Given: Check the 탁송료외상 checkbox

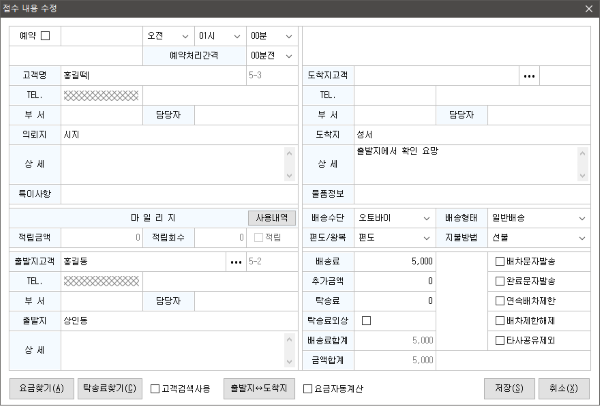Looking at the screenshot, I should pos(366,320).
